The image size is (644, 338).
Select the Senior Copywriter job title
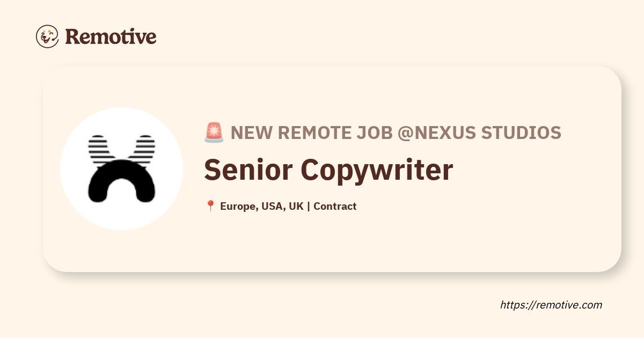(328, 170)
